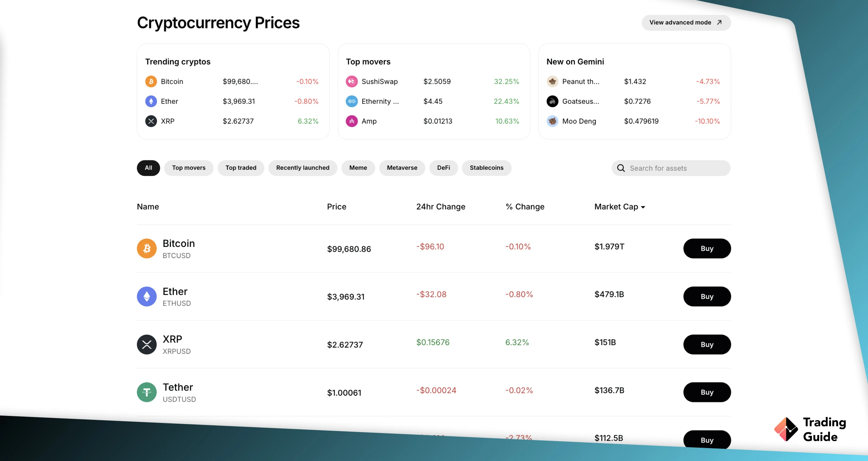
Task: Click the Goatseus icon in New on Gemini
Action: click(x=552, y=102)
